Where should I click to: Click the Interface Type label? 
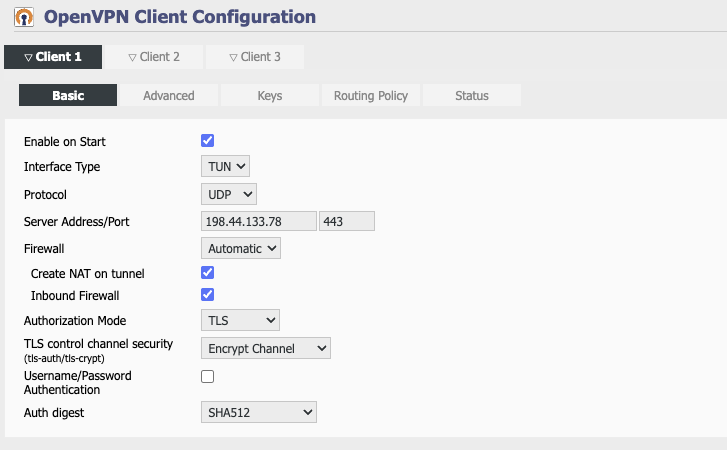[x=62, y=166]
